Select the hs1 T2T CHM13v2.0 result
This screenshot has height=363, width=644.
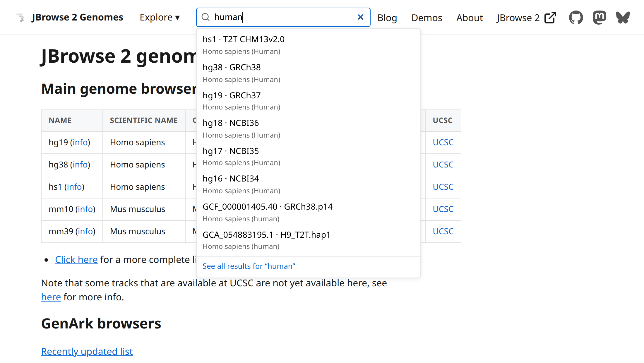308,45
